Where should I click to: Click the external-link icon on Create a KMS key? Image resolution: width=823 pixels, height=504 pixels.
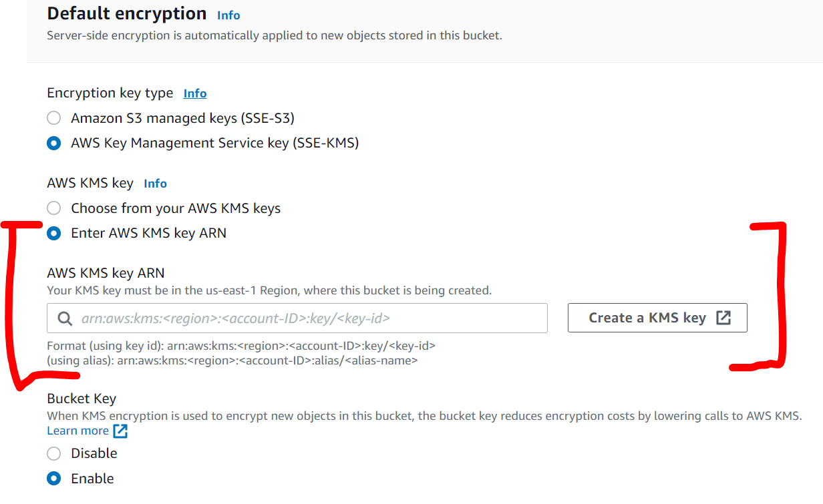coord(723,318)
